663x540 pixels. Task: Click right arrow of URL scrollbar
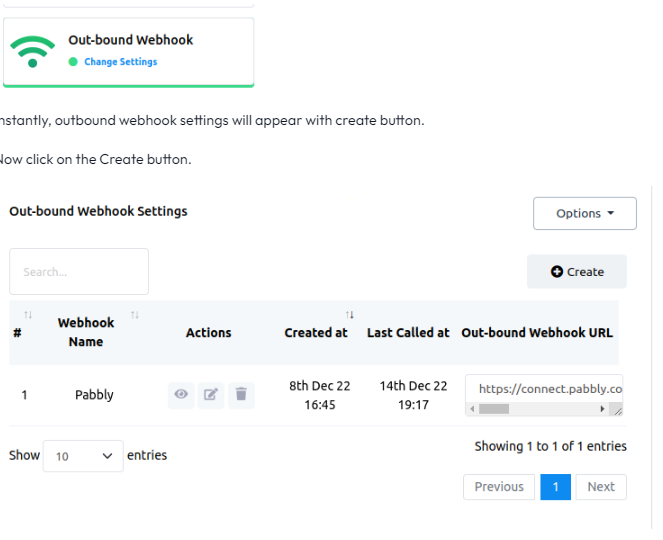click(x=602, y=409)
